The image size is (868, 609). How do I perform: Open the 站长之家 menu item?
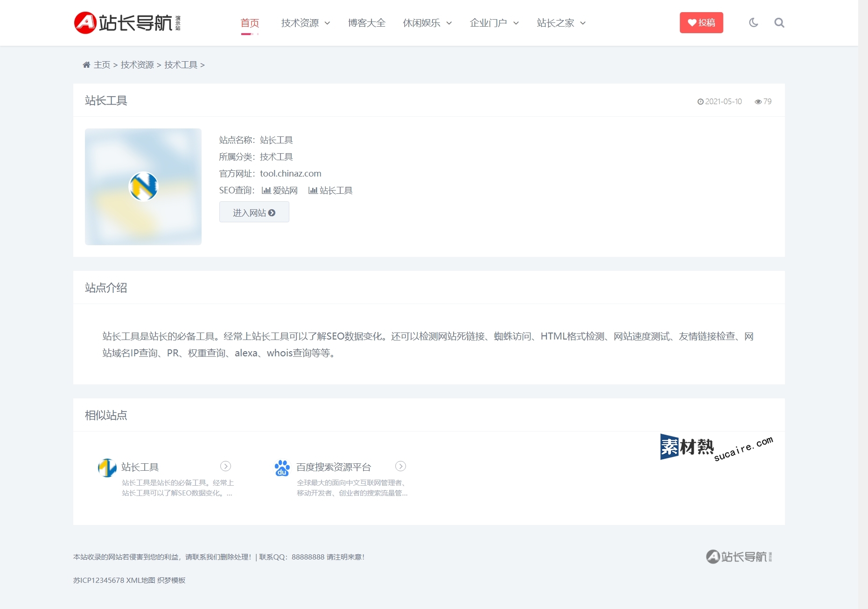[555, 23]
